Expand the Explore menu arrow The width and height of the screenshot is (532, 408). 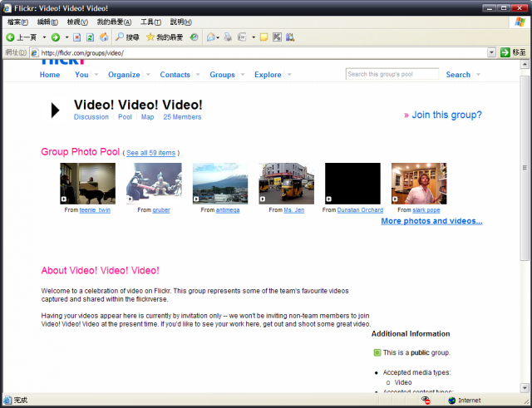pyautogui.click(x=290, y=75)
